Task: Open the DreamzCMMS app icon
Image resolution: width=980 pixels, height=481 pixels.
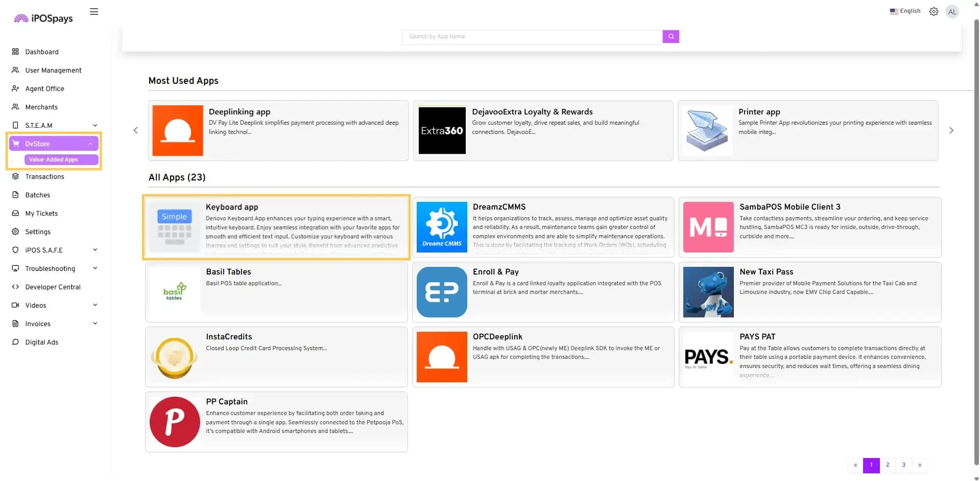Action: (x=442, y=227)
